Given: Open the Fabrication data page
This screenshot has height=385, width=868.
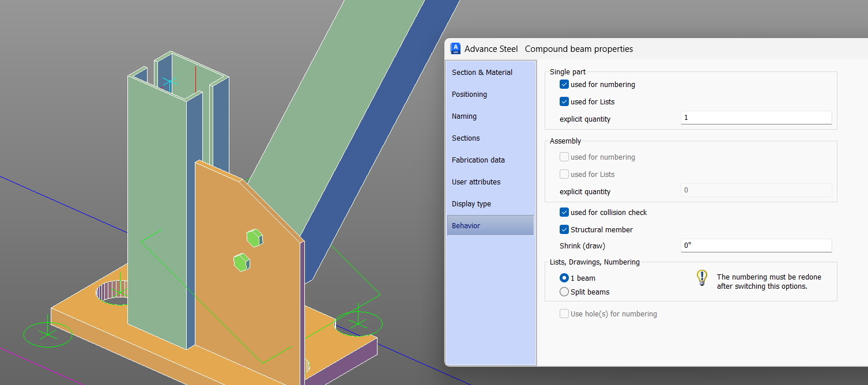Looking at the screenshot, I should point(478,160).
